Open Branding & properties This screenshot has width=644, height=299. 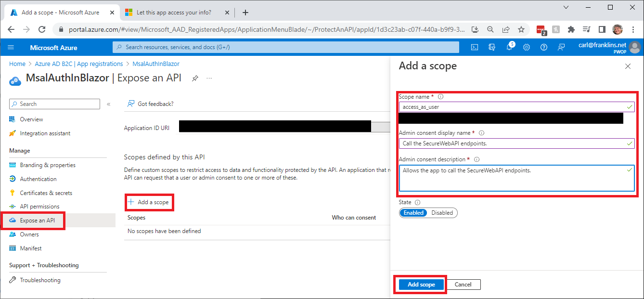(x=48, y=165)
